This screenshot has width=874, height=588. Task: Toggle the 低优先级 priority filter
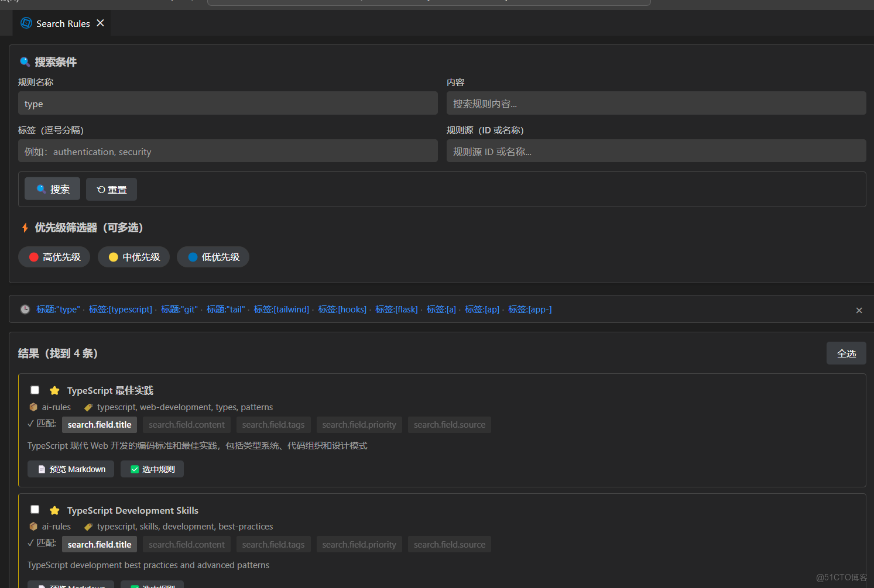[x=213, y=257]
